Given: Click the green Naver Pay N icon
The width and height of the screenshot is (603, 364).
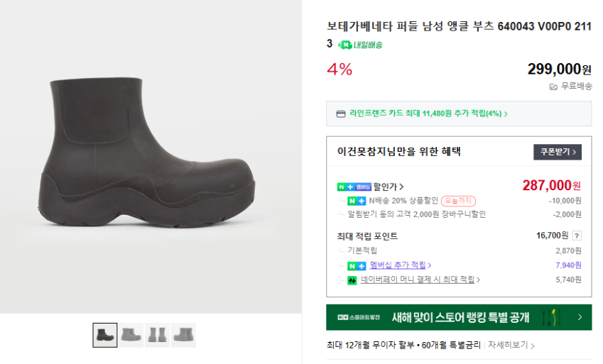Looking at the screenshot, I should tap(352, 280).
